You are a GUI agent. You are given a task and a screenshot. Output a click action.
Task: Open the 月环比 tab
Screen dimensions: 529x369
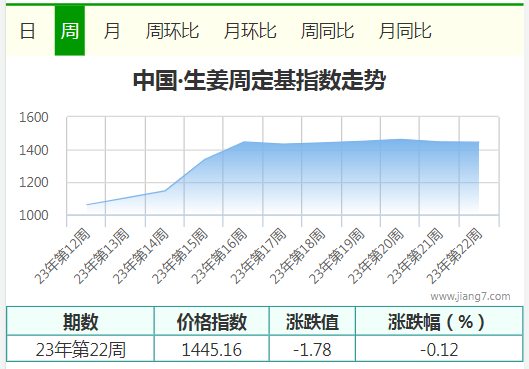point(250,31)
